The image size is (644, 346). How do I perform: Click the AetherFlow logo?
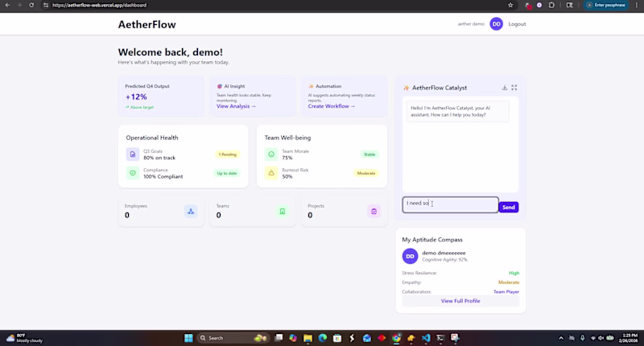pyautogui.click(x=147, y=24)
